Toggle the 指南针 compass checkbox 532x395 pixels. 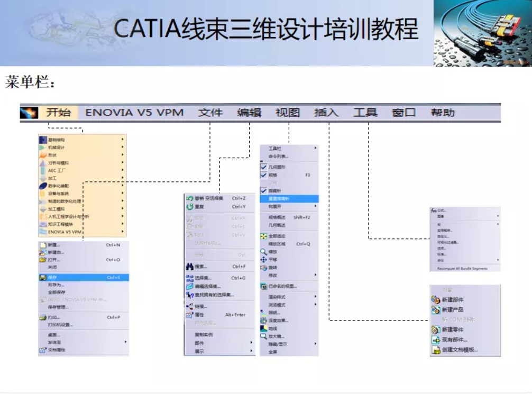click(x=263, y=190)
